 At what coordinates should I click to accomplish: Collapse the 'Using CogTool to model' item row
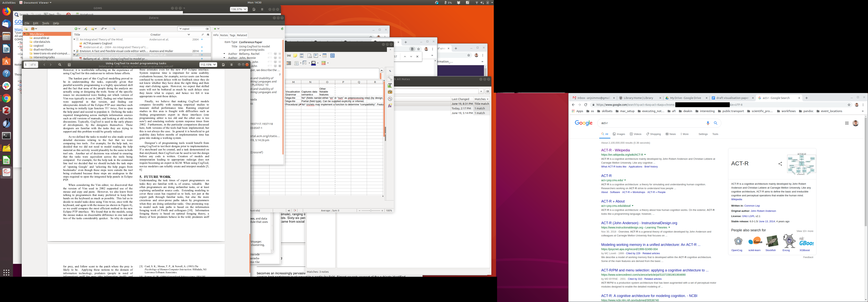[x=74, y=55]
